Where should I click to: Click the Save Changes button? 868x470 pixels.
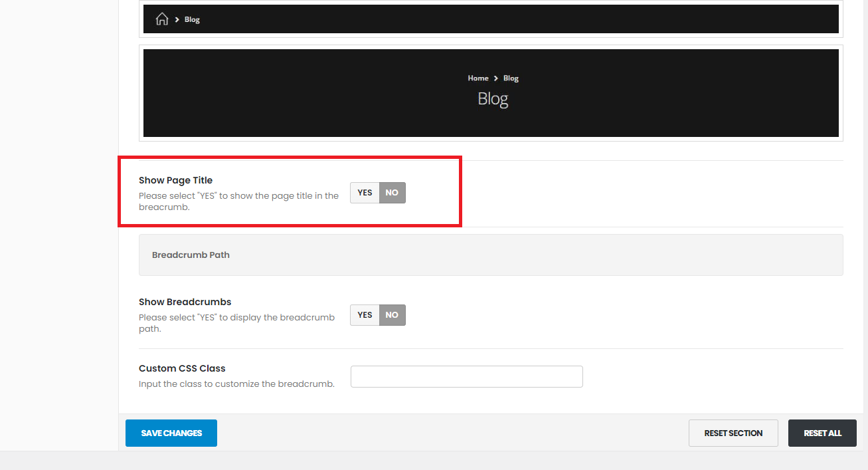[171, 433]
